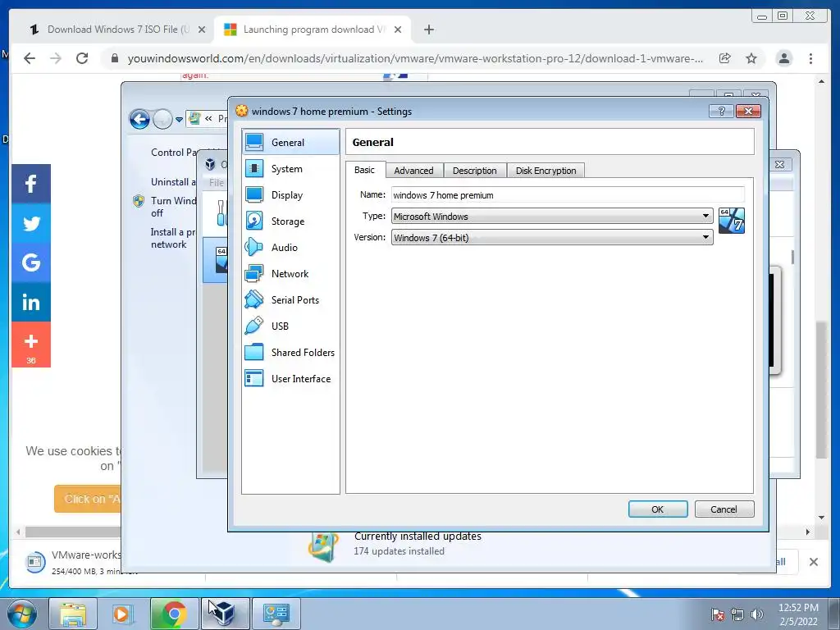Open Chrome three-dot menu
Viewport: 840px width, 630px height.
click(810, 58)
